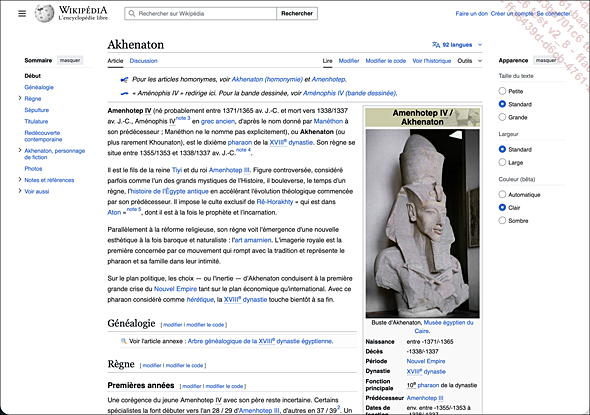
Task: Open histoire de l'Égypte antique link
Action: pos(169,191)
